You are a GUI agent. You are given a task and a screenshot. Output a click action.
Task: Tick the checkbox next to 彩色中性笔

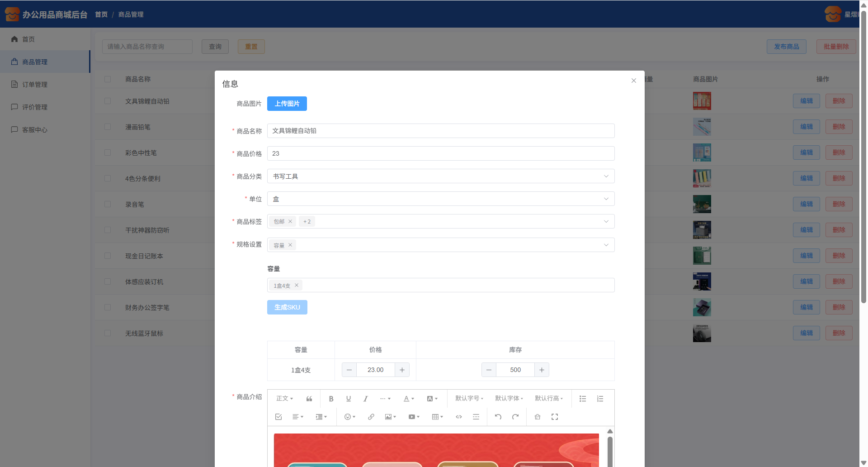point(108,152)
